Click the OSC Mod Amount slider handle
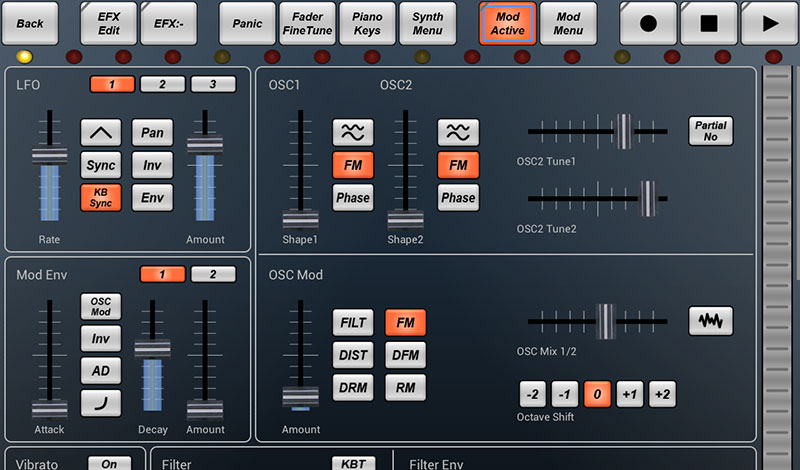 (301, 397)
